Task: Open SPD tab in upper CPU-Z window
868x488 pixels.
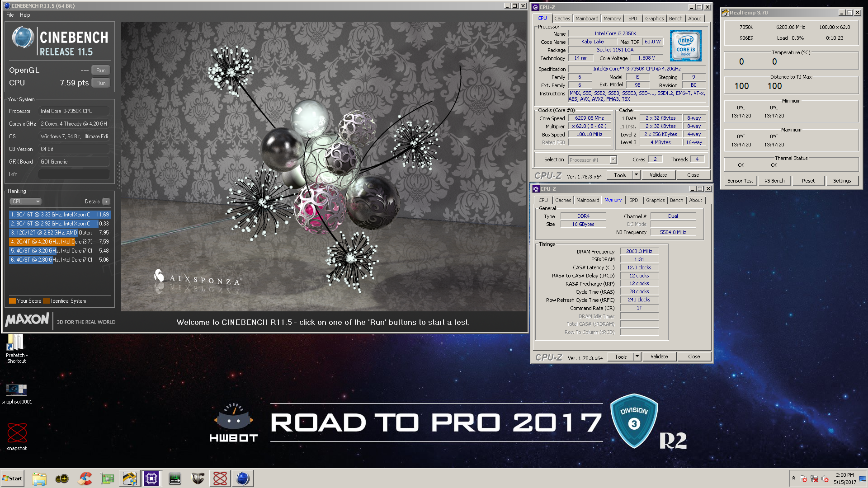Action: pyautogui.click(x=632, y=19)
